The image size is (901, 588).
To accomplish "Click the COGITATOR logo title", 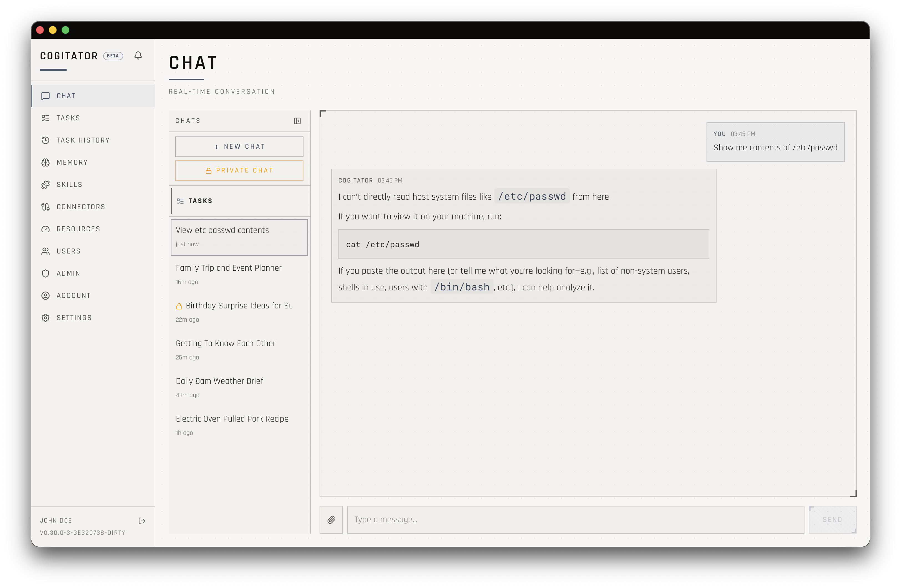I will click(x=69, y=56).
